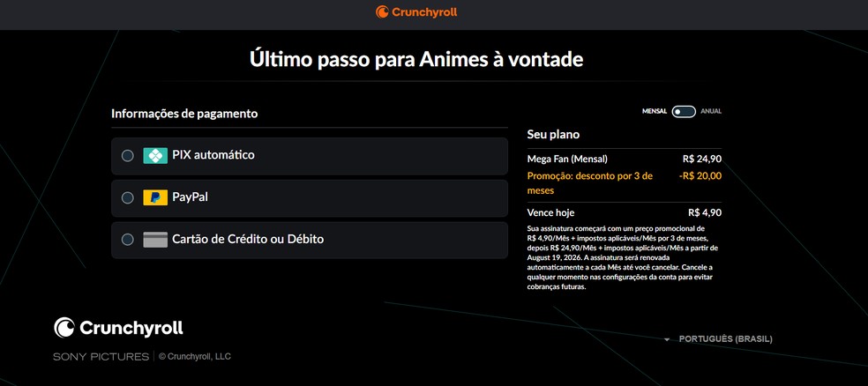Viewport: 868px width, 386px height.
Task: Open the Português (Brasil) language dropdown
Action: point(719,339)
